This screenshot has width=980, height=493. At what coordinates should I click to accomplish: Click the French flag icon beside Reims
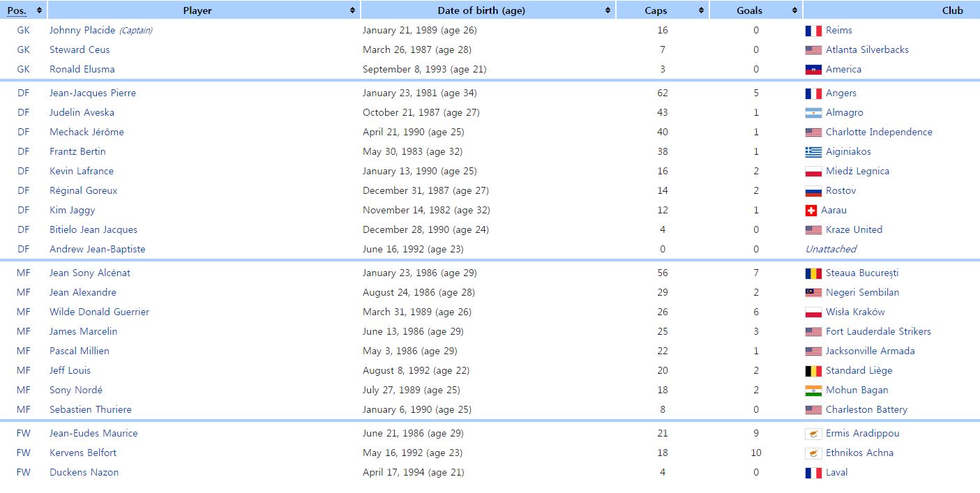click(813, 31)
